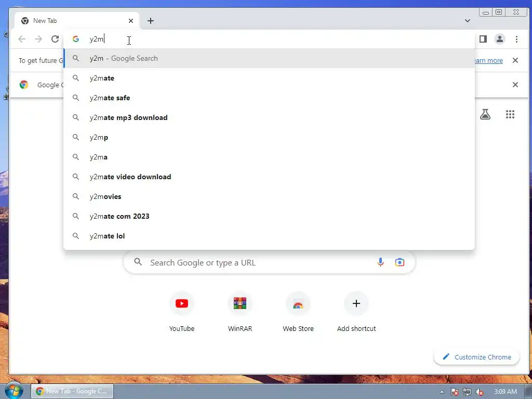Click the magnifier icon in the page search box
The image size is (532, 399).
[x=138, y=262]
